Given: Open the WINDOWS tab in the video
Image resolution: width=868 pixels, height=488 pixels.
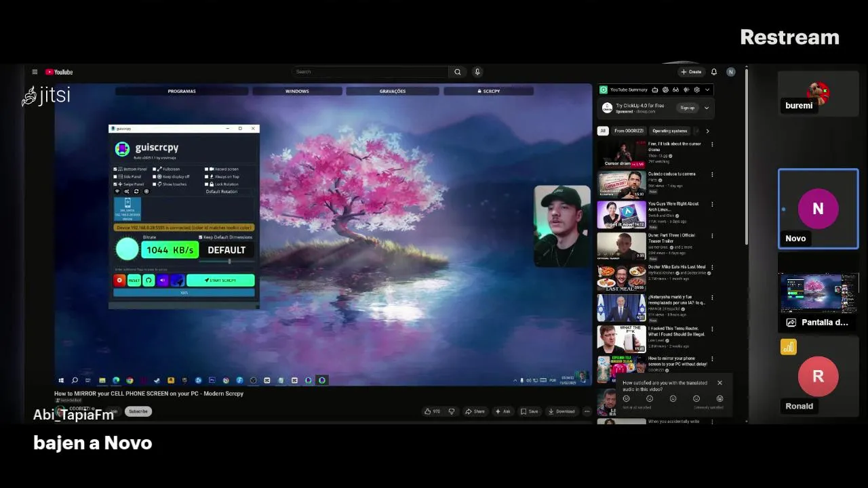Looking at the screenshot, I should point(297,91).
